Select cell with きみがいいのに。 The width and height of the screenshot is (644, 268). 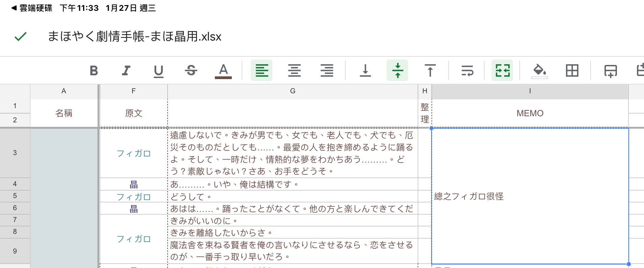click(x=293, y=220)
